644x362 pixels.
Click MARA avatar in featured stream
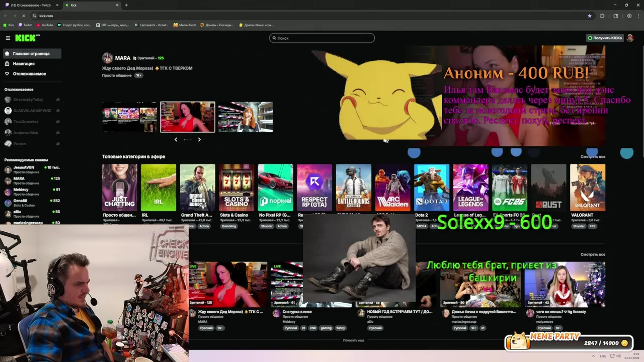coord(107,58)
